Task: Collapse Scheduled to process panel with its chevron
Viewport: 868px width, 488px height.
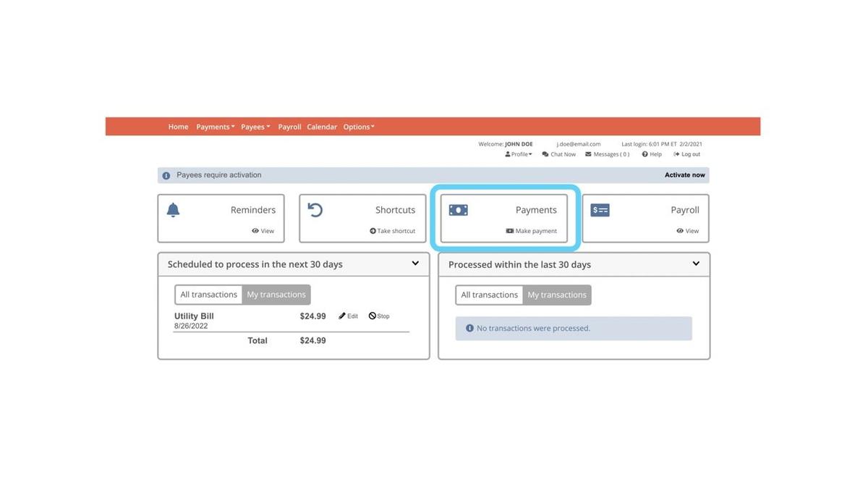Action: (415, 264)
